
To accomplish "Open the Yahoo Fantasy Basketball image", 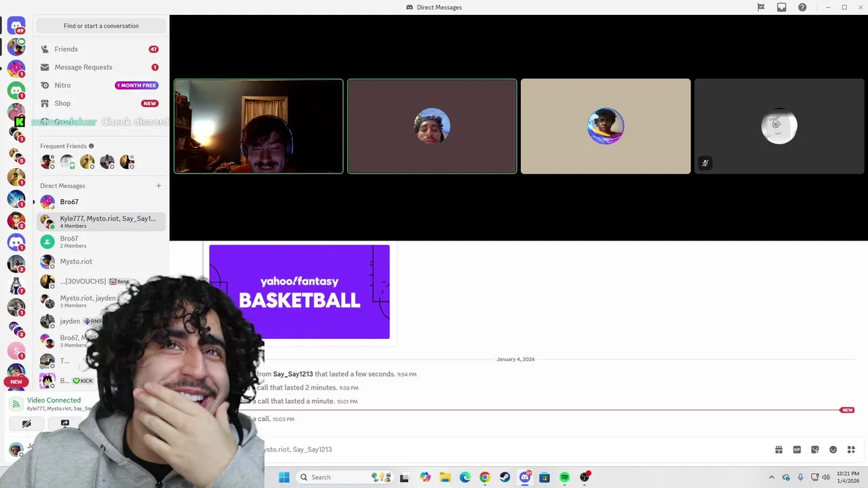I will coord(299,291).
